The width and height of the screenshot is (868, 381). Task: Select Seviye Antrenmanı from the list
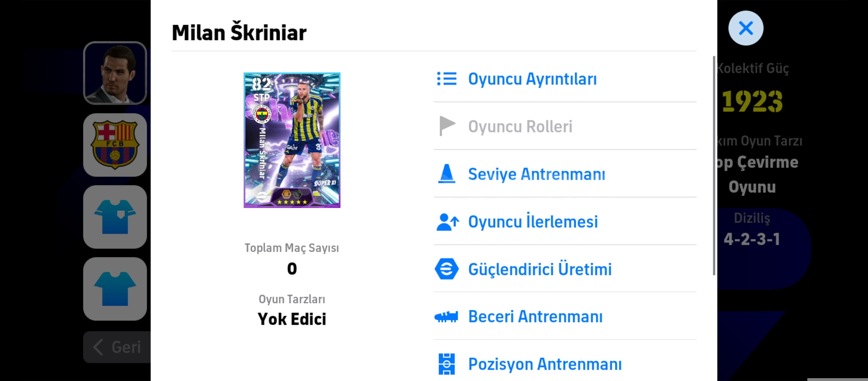click(536, 174)
